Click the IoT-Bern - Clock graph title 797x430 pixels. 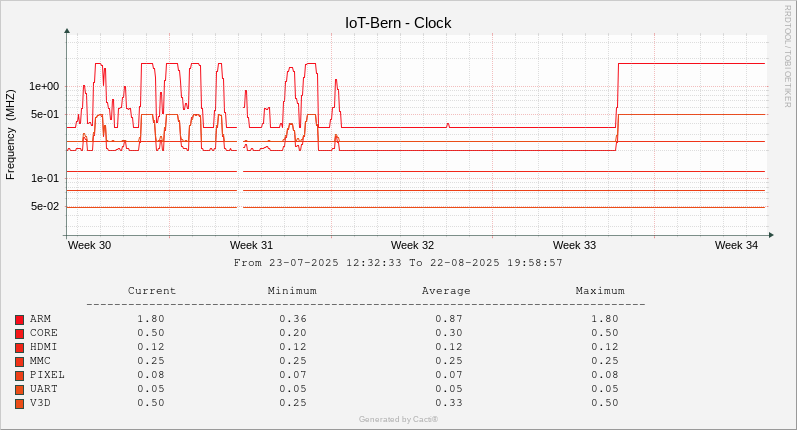(398, 23)
